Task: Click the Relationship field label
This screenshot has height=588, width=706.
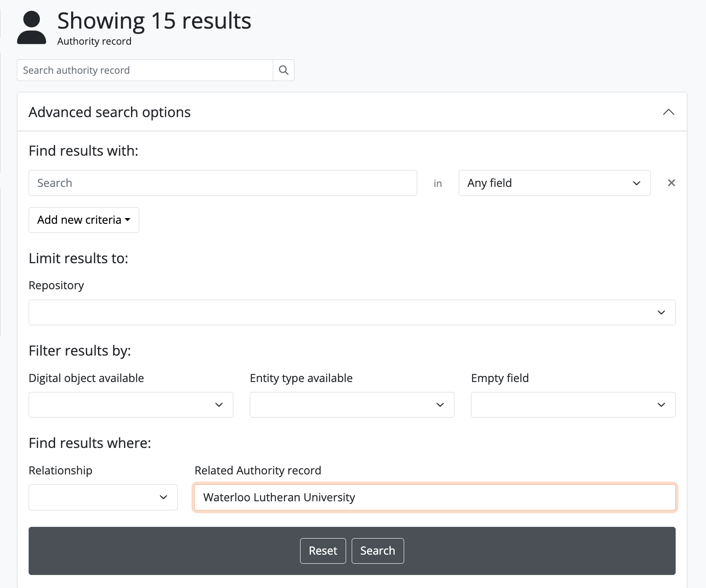Action: pyautogui.click(x=60, y=470)
